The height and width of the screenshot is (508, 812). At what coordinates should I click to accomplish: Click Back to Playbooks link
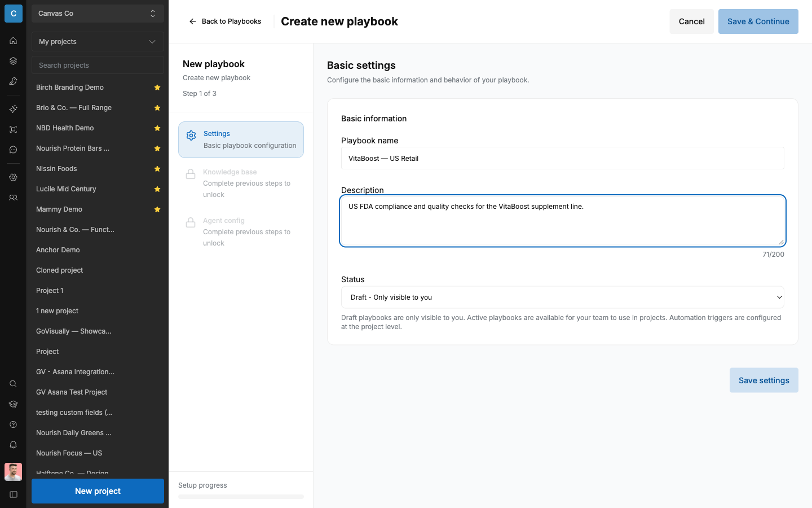(x=225, y=21)
